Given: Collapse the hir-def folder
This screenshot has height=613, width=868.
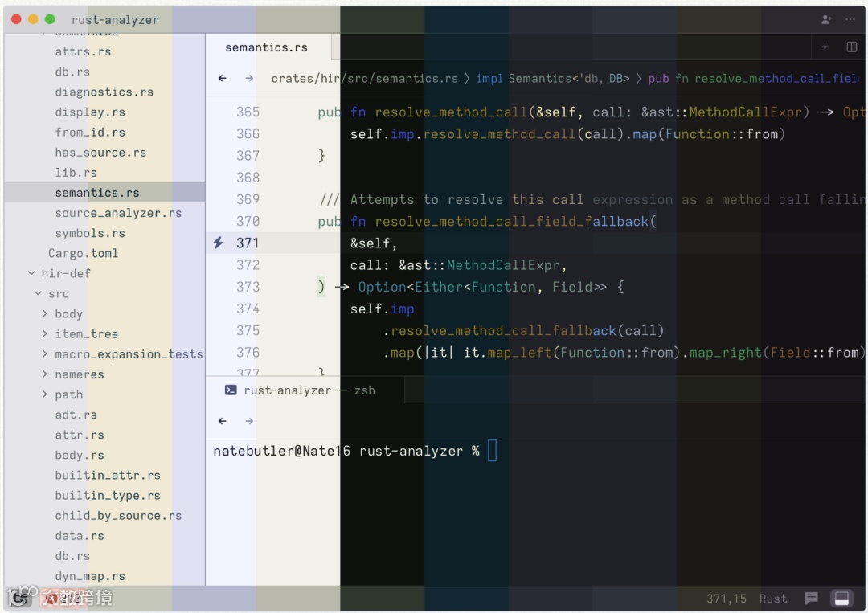Looking at the screenshot, I should pyautogui.click(x=31, y=273).
